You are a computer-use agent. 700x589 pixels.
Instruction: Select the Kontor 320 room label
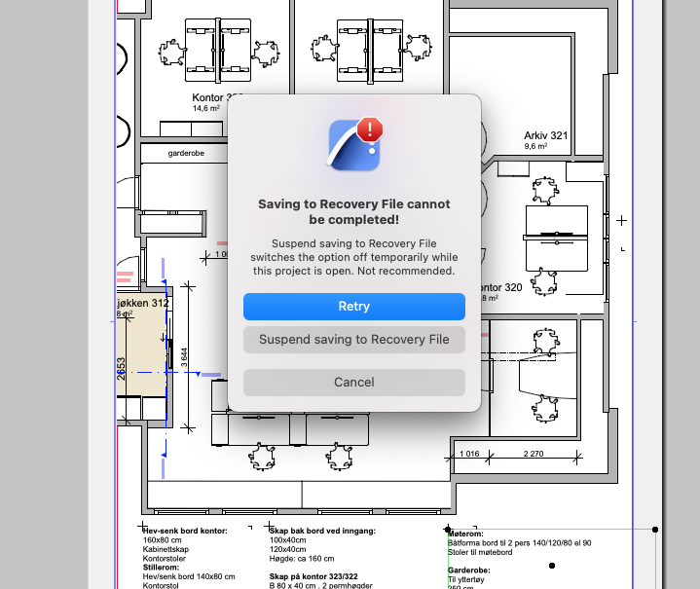[501, 288]
